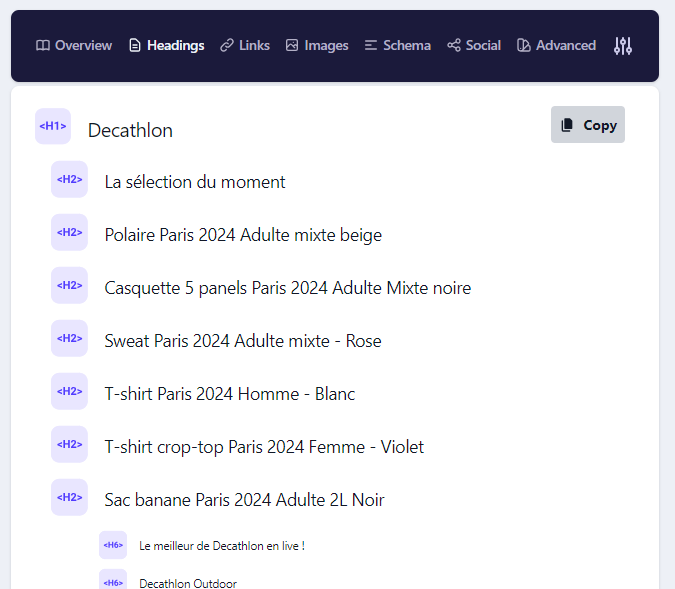The height and width of the screenshot is (589, 675).
Task: Select the Decathlon H1 heading text
Action: [x=130, y=130]
